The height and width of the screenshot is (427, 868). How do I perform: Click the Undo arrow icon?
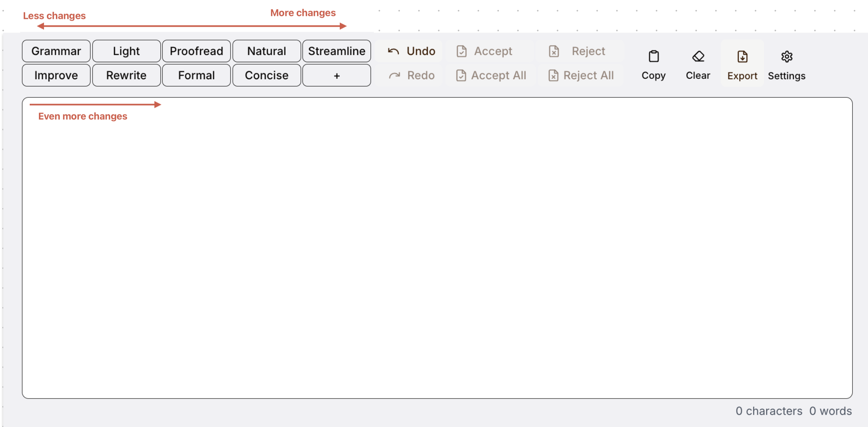[393, 51]
